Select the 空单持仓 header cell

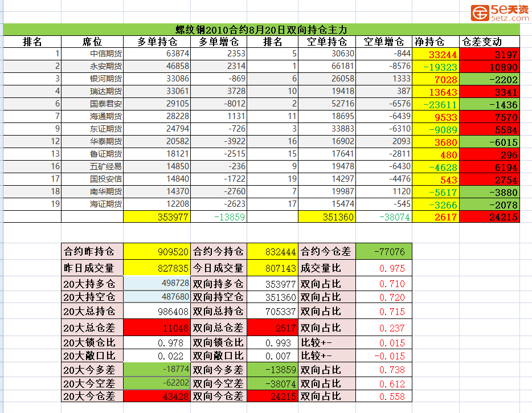tap(327, 42)
